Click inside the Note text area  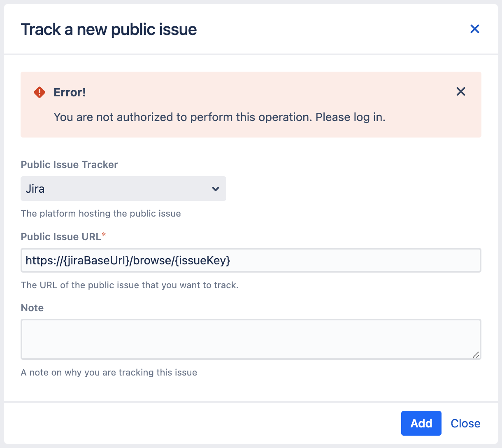click(x=251, y=339)
